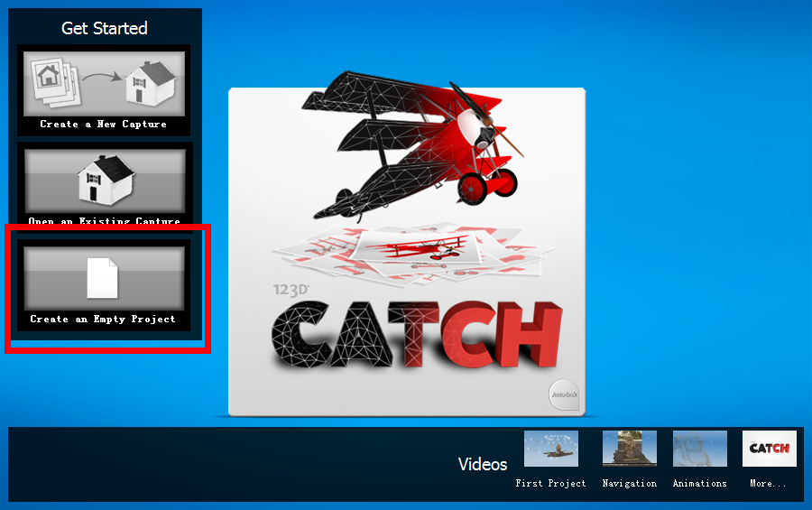Click the photos-to-house Create a New Capture icon

[104, 83]
